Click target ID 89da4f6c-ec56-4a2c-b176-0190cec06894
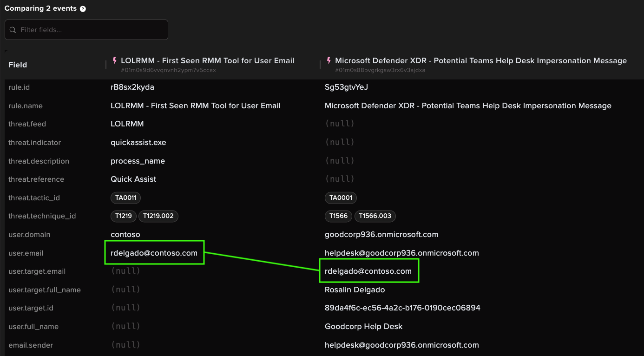644x356 pixels. click(x=402, y=308)
